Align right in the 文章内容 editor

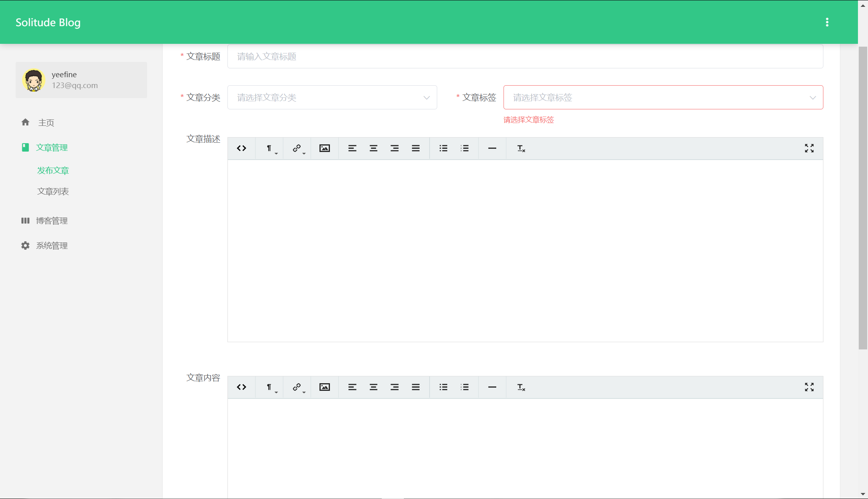[x=394, y=387]
